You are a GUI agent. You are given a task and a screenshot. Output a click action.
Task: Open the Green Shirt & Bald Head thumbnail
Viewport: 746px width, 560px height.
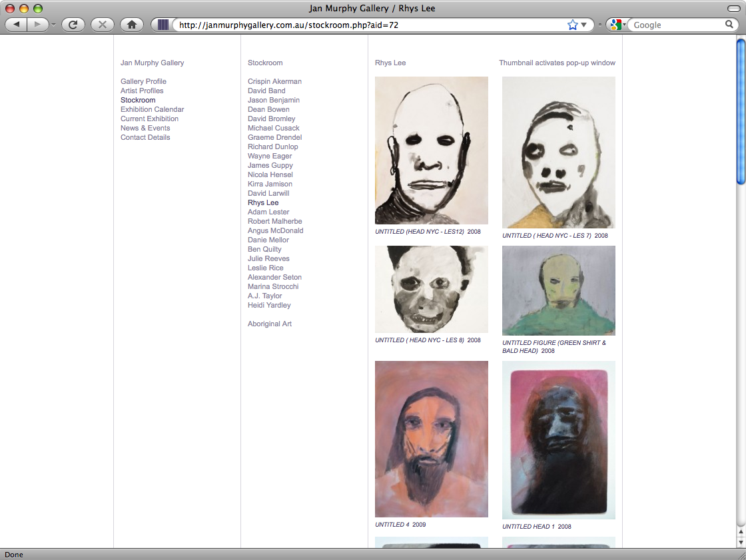559,290
